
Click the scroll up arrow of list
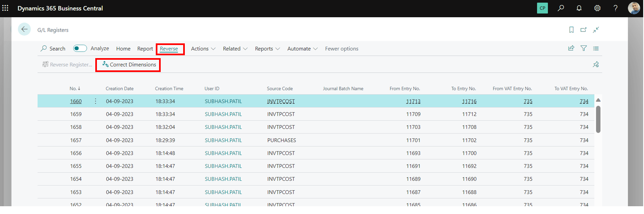pyautogui.click(x=598, y=100)
